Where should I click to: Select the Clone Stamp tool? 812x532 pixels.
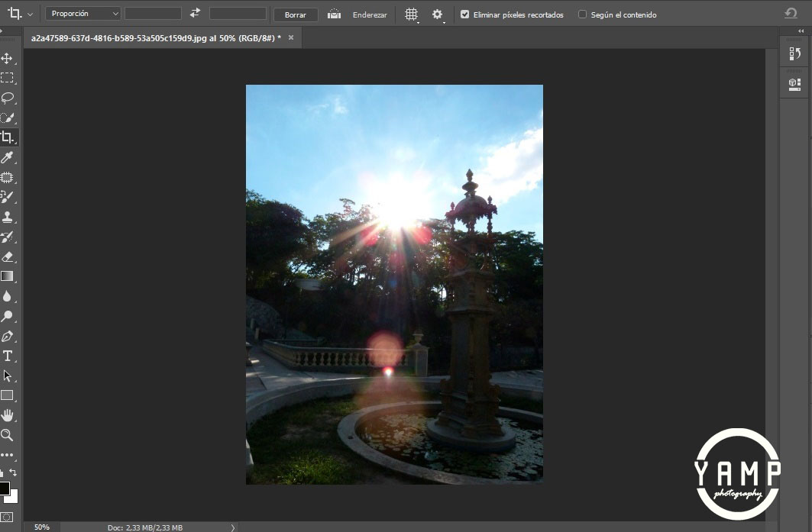click(x=7, y=217)
